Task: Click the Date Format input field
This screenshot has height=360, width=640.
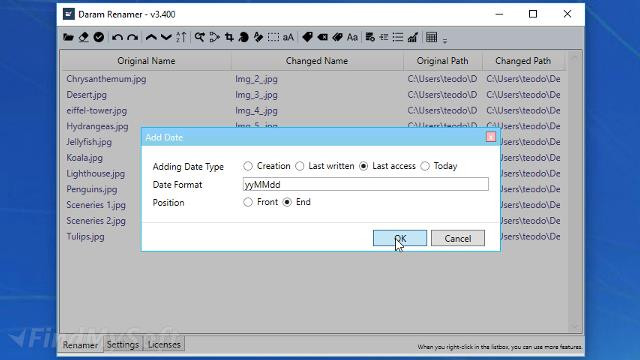Action: point(365,184)
